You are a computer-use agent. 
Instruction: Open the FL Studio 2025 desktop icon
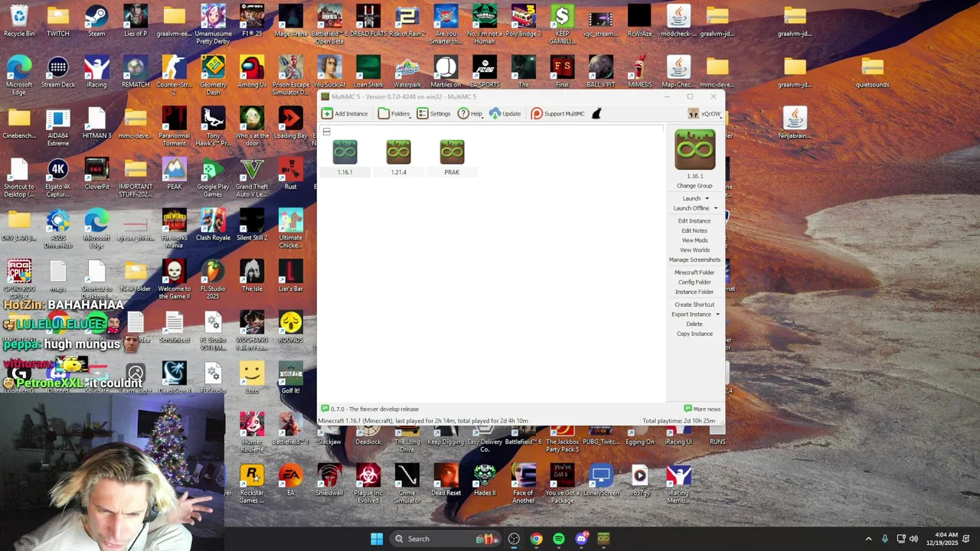213,279
